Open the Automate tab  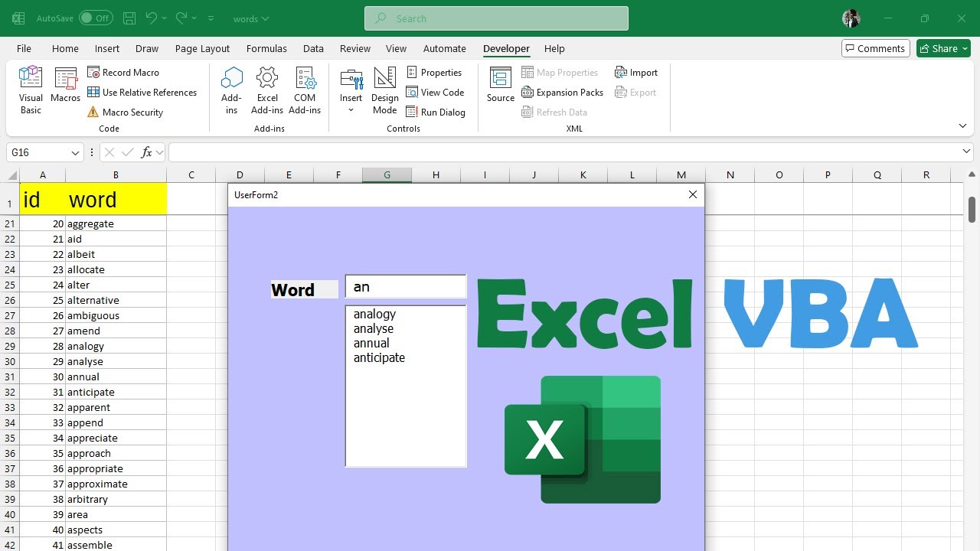(x=444, y=48)
